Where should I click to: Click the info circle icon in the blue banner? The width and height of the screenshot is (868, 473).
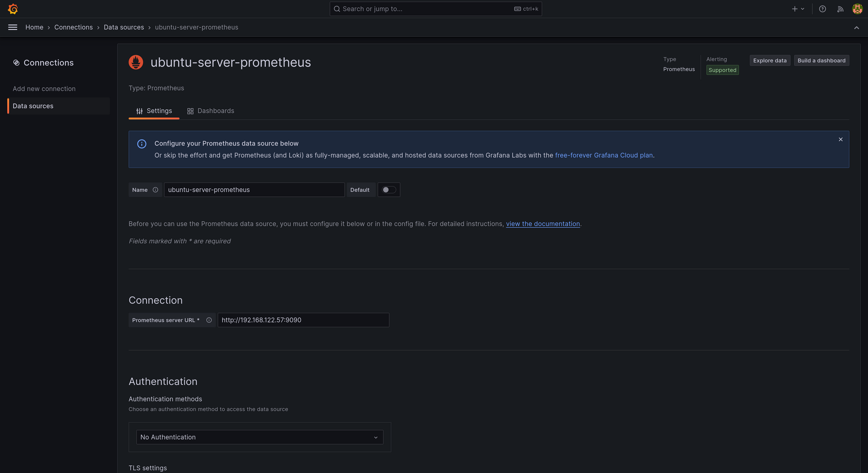coord(142,144)
